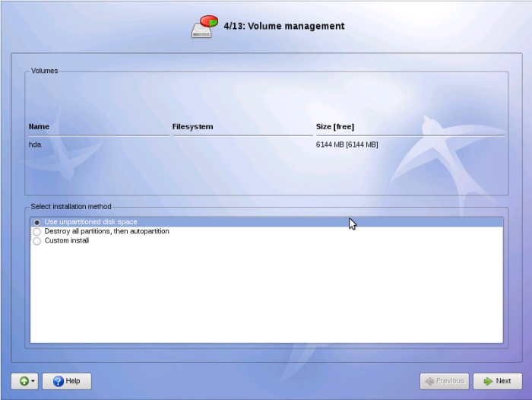Click the '6144 MB [6144 MB]' size cell
The image size is (532, 400).
click(347, 144)
